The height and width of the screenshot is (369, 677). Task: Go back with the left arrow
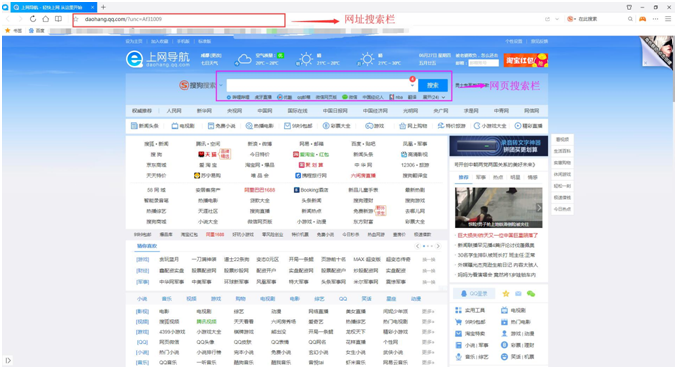click(8, 19)
